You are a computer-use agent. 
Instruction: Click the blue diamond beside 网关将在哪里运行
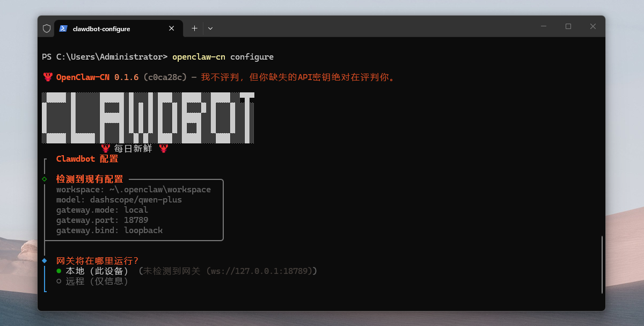[x=45, y=260]
